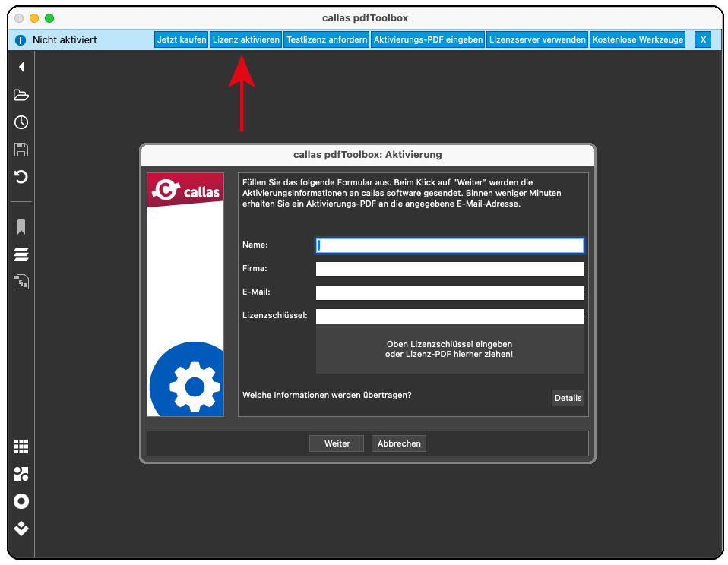Open the stacked layers icon
This screenshot has width=728, height=565.
[x=21, y=254]
